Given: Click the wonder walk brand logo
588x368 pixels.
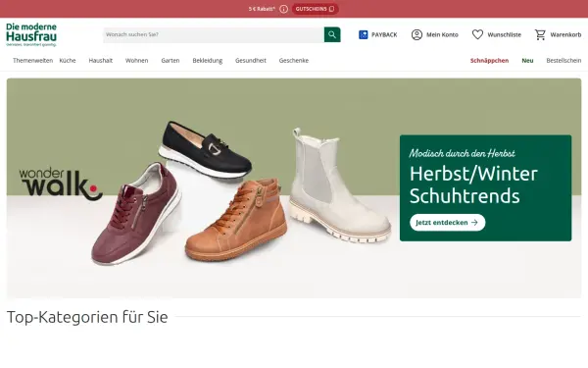Looking at the screenshot, I should click(61, 184).
